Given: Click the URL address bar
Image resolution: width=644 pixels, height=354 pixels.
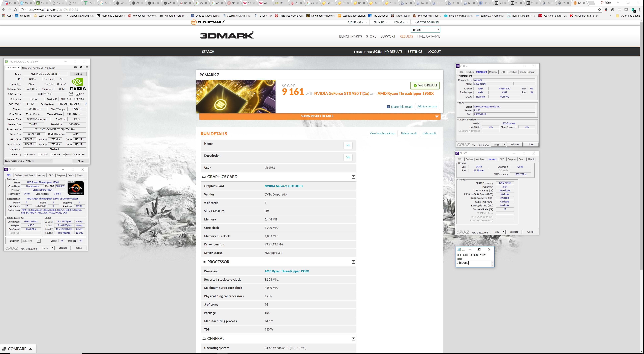Looking at the screenshot, I should click(310, 10).
